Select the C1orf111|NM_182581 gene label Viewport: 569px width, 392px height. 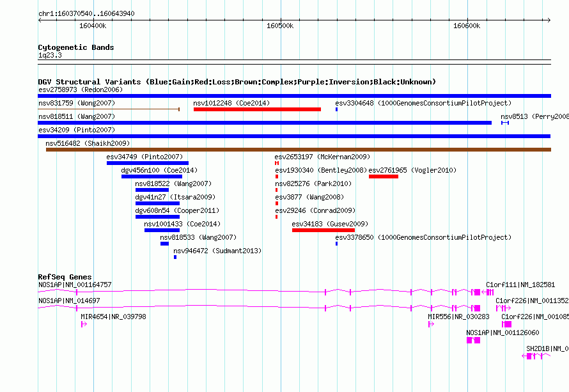520,285
